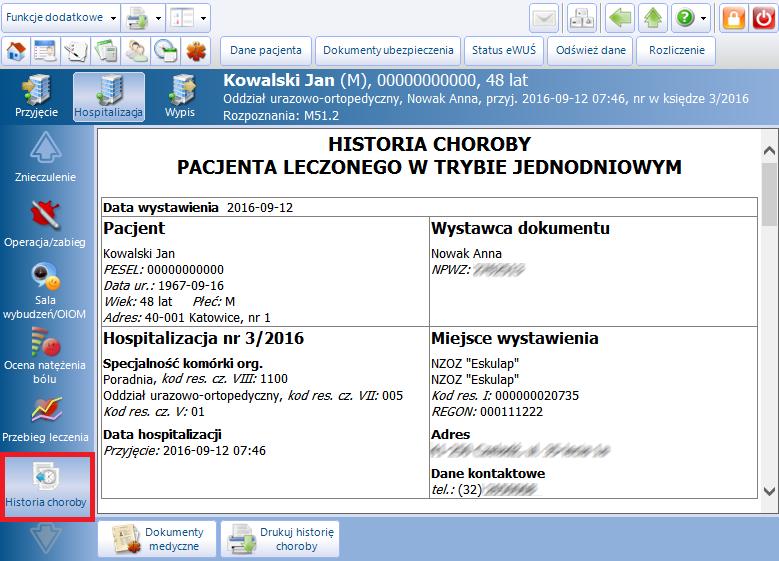
Task: Go back with green left arrow
Action: pos(620,18)
